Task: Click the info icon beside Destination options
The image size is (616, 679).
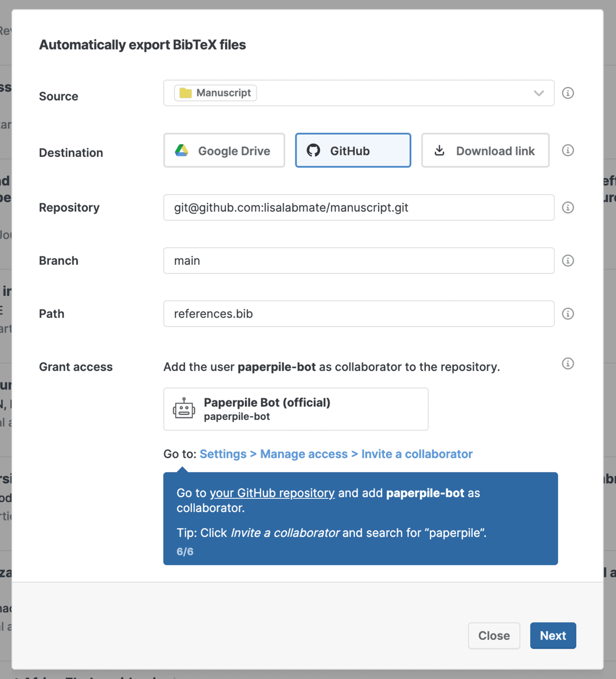Action: [567, 150]
